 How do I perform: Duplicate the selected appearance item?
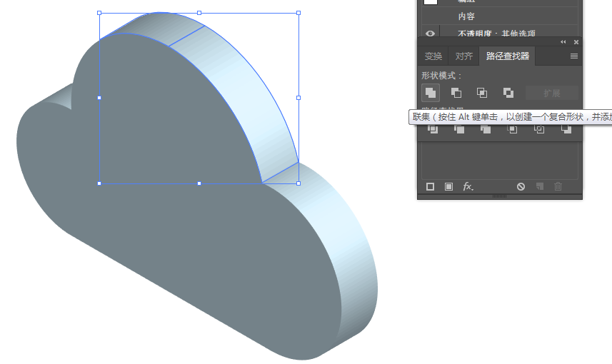540,186
